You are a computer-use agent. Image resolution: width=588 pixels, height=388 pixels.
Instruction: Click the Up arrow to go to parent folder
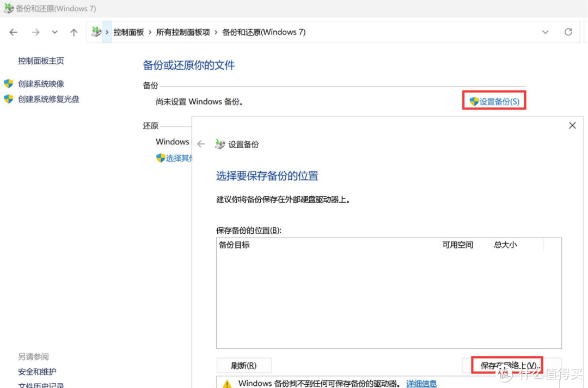[x=73, y=32]
